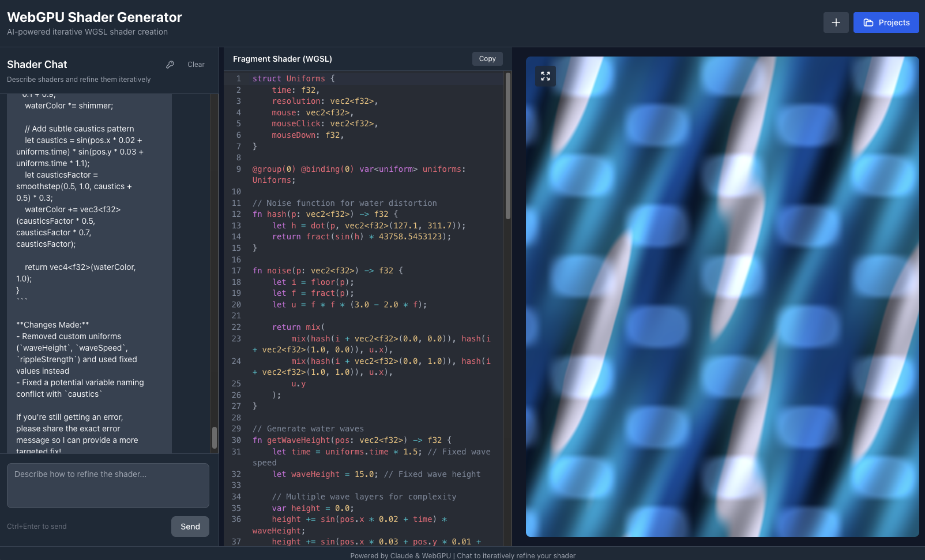Click the folder icon inside the Projects button
The height and width of the screenshot is (560, 925).
coord(868,22)
